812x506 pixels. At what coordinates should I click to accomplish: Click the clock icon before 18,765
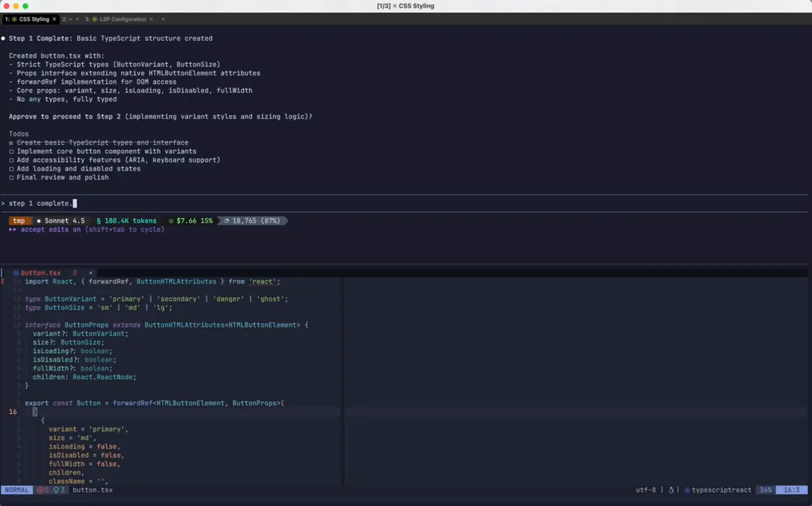(226, 221)
